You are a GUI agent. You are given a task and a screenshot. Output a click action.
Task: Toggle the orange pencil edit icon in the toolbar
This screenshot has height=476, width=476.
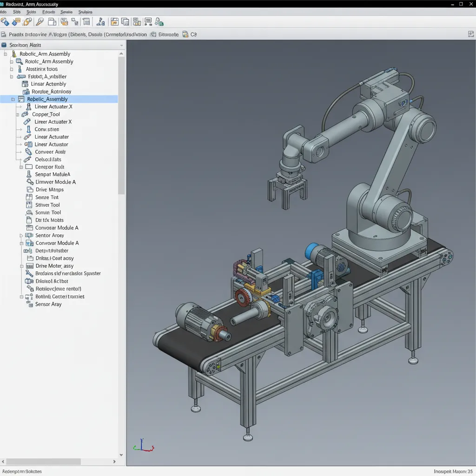[26, 21]
